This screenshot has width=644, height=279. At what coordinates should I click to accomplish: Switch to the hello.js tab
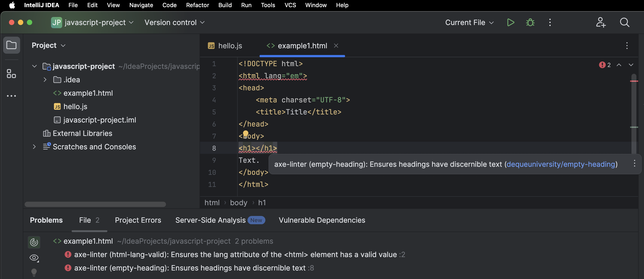(x=230, y=45)
